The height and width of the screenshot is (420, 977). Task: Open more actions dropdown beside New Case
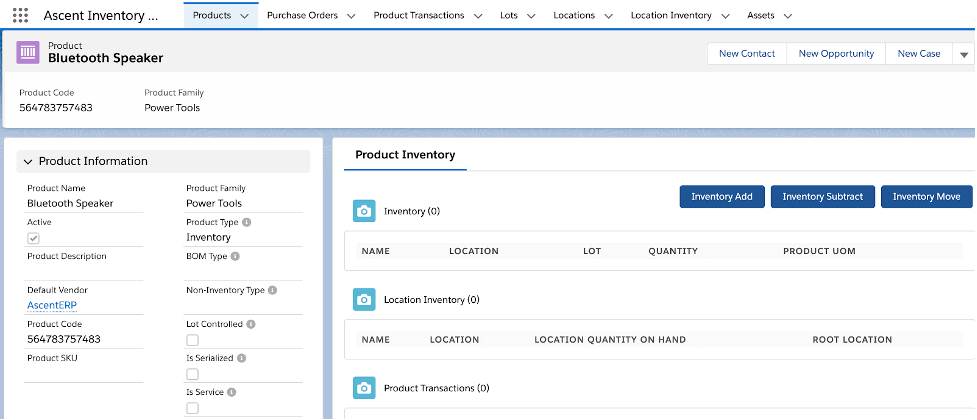(x=964, y=54)
